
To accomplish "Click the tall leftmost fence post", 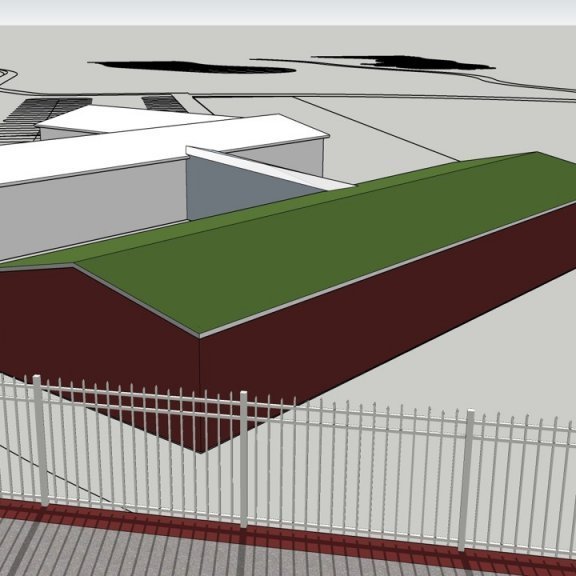I will 40,440.
